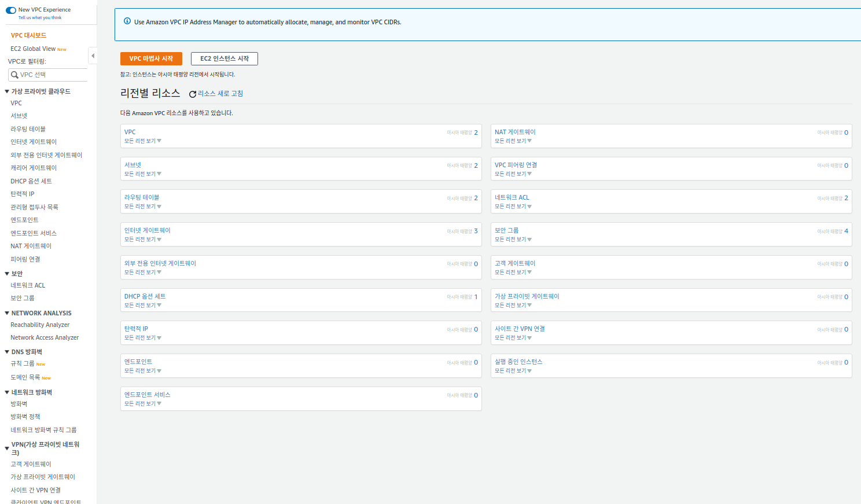
Task: Open VPC 대시보드 in sidebar
Action: tap(28, 35)
